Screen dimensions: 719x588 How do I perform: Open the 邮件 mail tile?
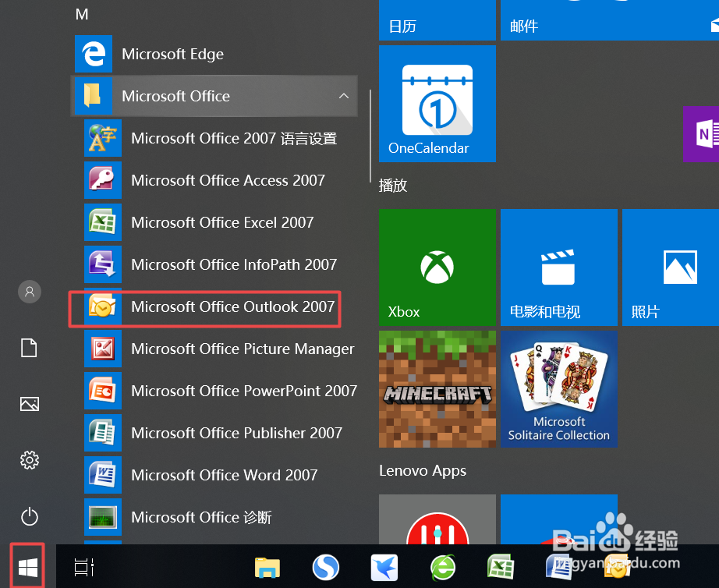tap(609, 20)
